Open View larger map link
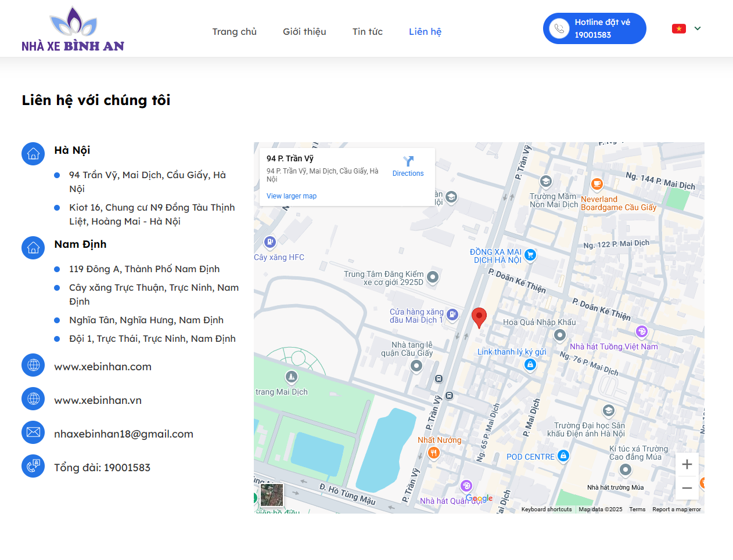Viewport: 733px width, 560px height. click(x=292, y=196)
